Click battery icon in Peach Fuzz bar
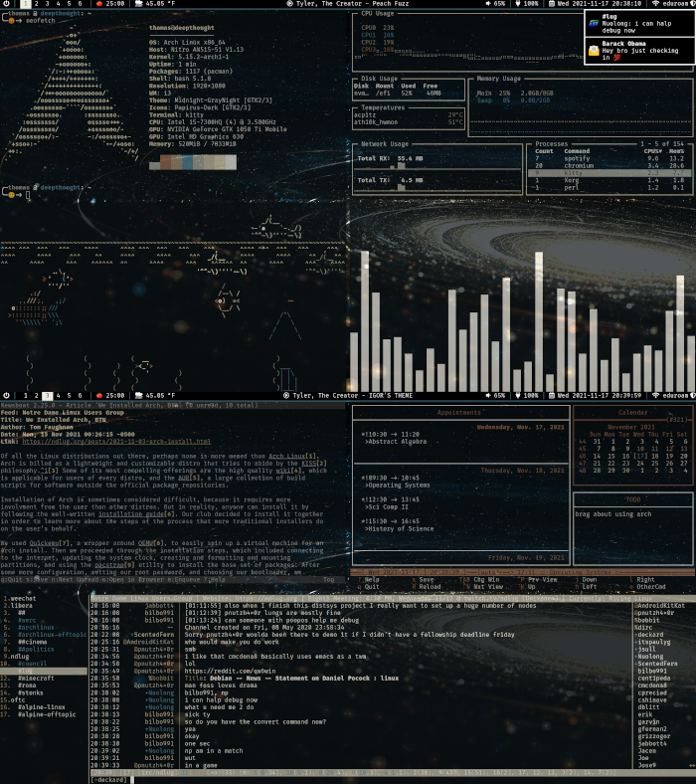The width and height of the screenshot is (696, 784). tap(518, 4)
